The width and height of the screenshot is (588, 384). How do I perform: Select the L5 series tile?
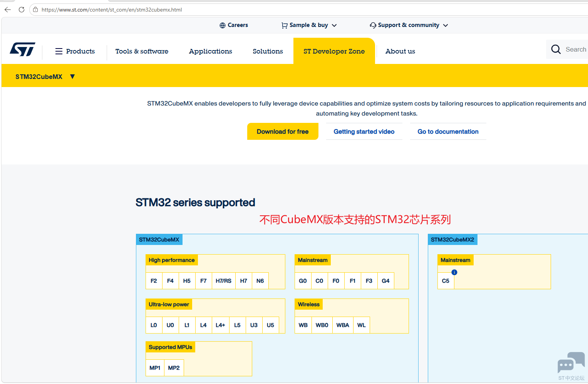tap(237, 325)
